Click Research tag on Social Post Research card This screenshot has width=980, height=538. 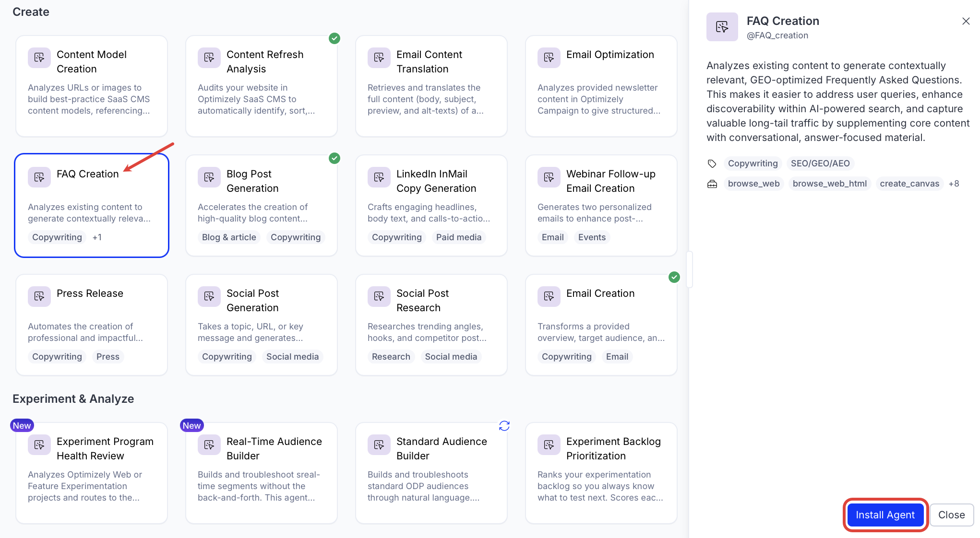pyautogui.click(x=391, y=357)
